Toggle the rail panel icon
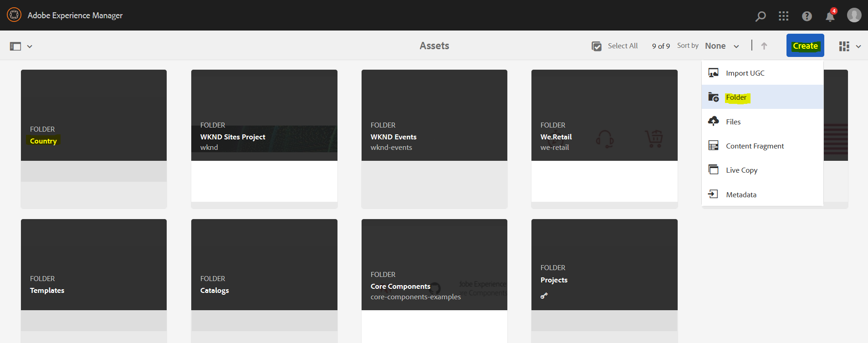Screen dimensions: 868x343 (15, 46)
